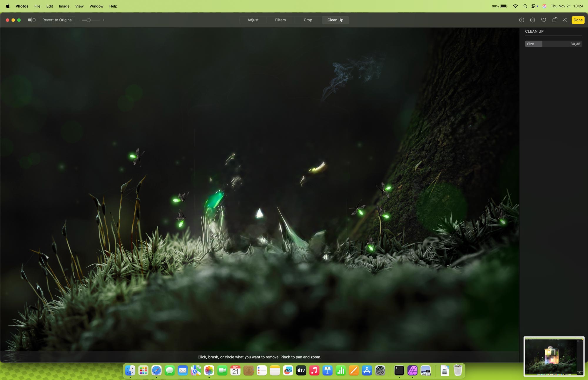The height and width of the screenshot is (380, 588).
Task: Open the File menu
Action: (x=37, y=6)
